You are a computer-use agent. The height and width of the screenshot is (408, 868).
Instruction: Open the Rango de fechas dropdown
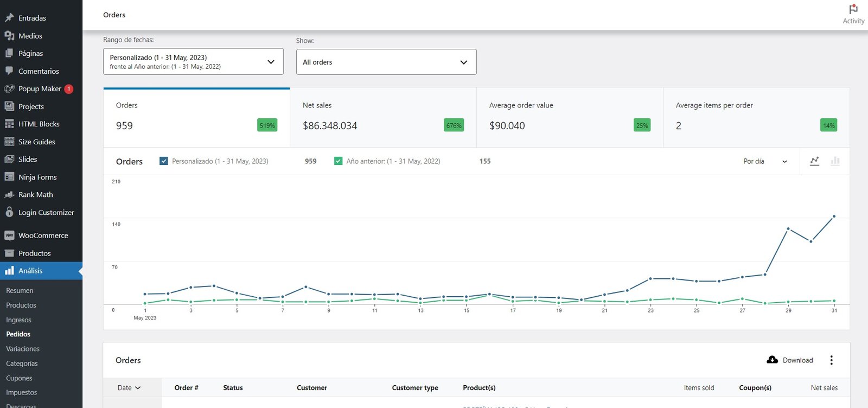pyautogui.click(x=193, y=62)
